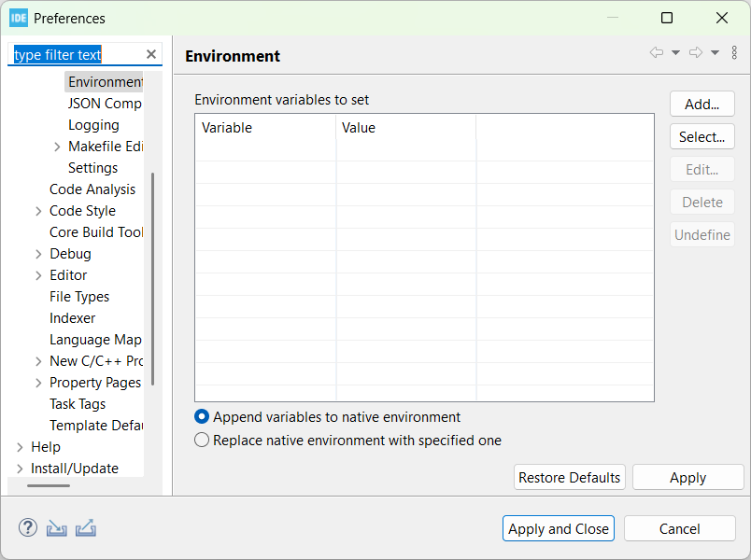Select Code Analysis in the tree
Viewport: 751px width, 560px height.
92,189
